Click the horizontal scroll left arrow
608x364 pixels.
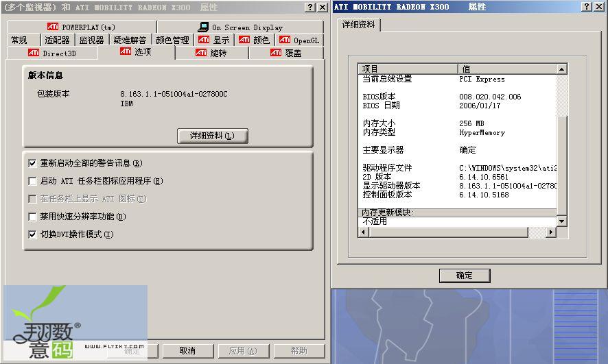[x=363, y=232]
